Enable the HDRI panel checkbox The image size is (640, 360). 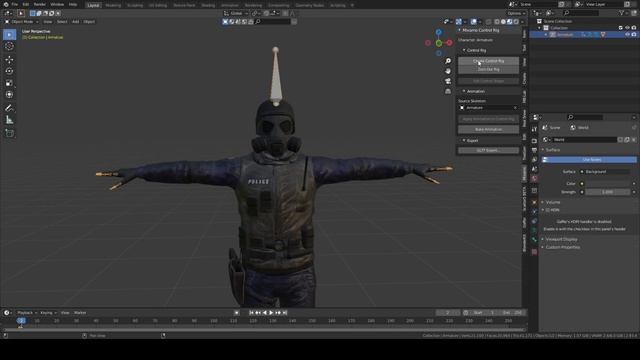coord(548,210)
